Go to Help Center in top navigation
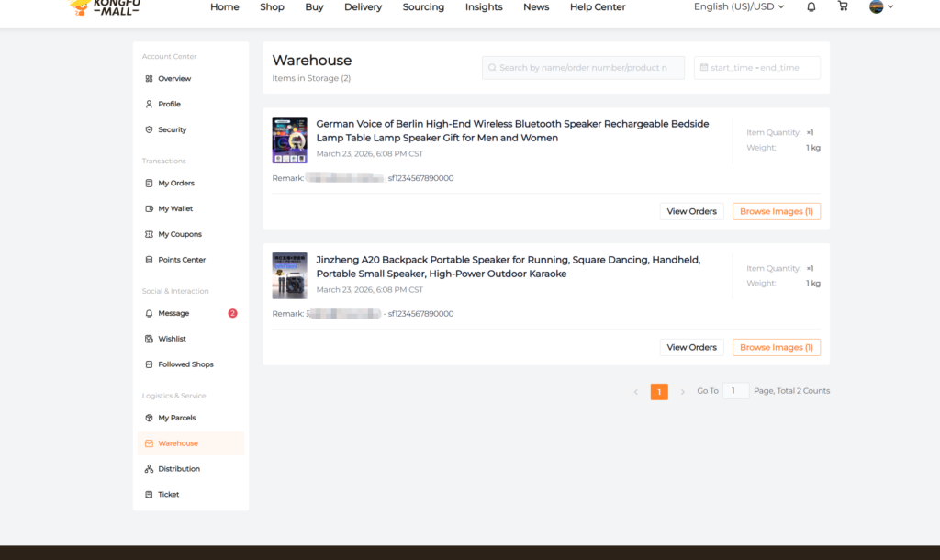 click(x=598, y=7)
